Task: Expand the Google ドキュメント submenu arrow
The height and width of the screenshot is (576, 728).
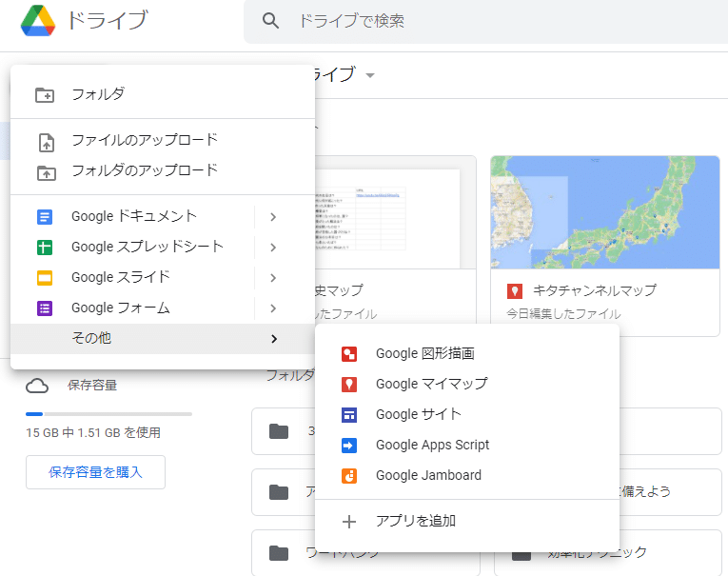Action: [273, 217]
